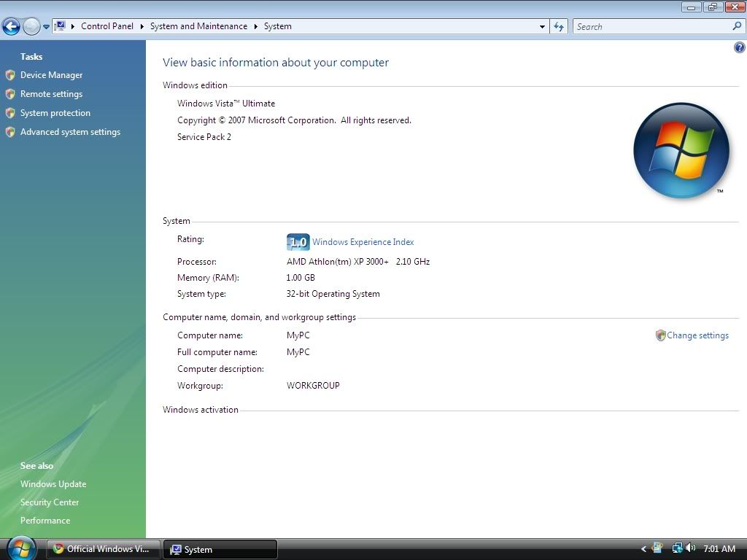The image size is (747, 560).
Task: Open Performance under See also
Action: coord(45,521)
